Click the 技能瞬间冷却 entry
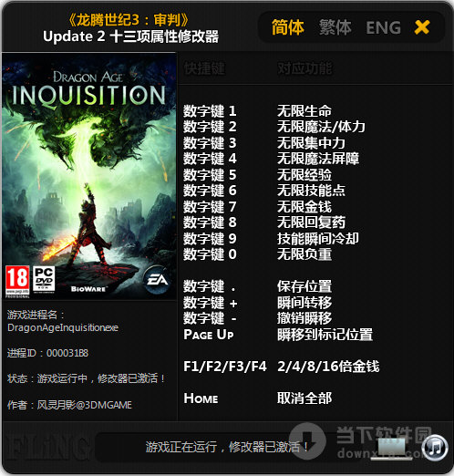Viewport: 454px width, 476px height. coord(318,239)
